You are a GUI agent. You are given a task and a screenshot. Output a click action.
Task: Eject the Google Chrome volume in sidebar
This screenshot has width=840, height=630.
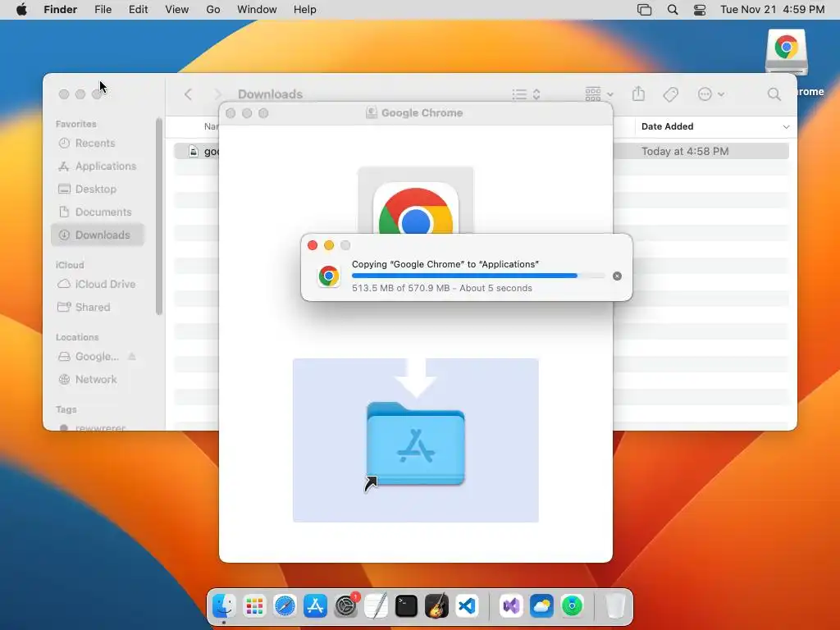[x=132, y=356]
